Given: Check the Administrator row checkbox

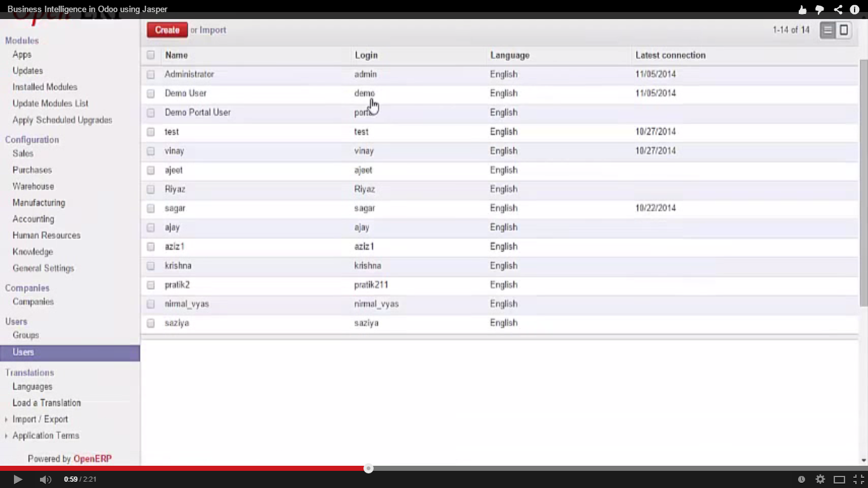Looking at the screenshot, I should pyautogui.click(x=151, y=74).
